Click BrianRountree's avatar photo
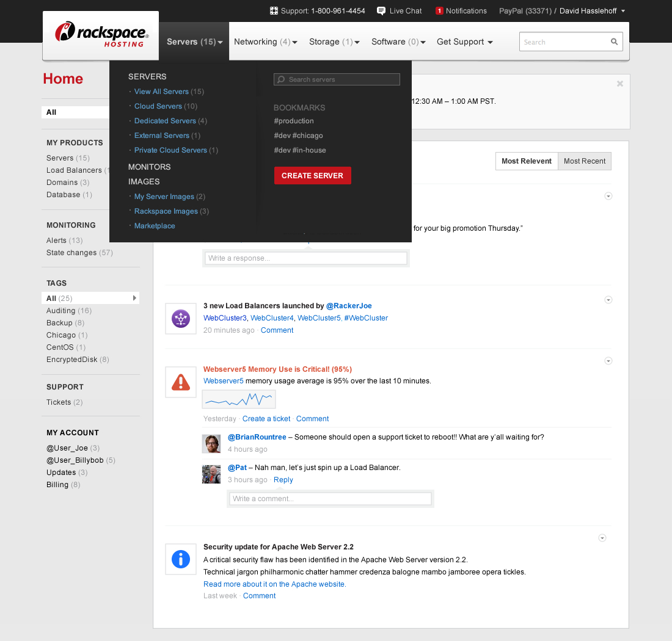 click(x=211, y=444)
